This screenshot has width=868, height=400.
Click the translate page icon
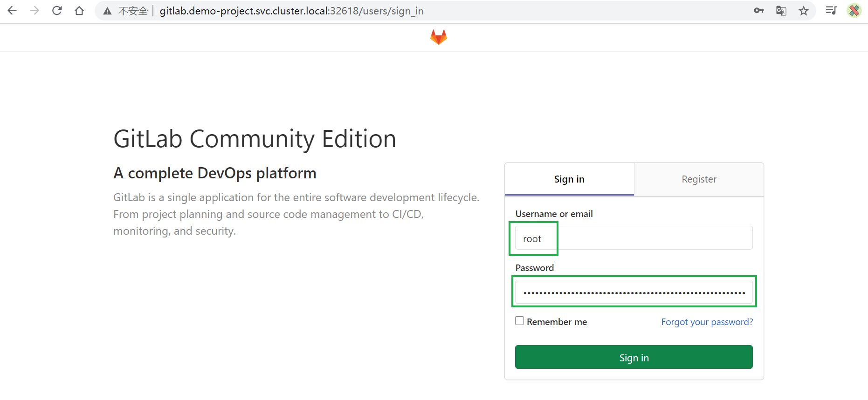coord(781,11)
